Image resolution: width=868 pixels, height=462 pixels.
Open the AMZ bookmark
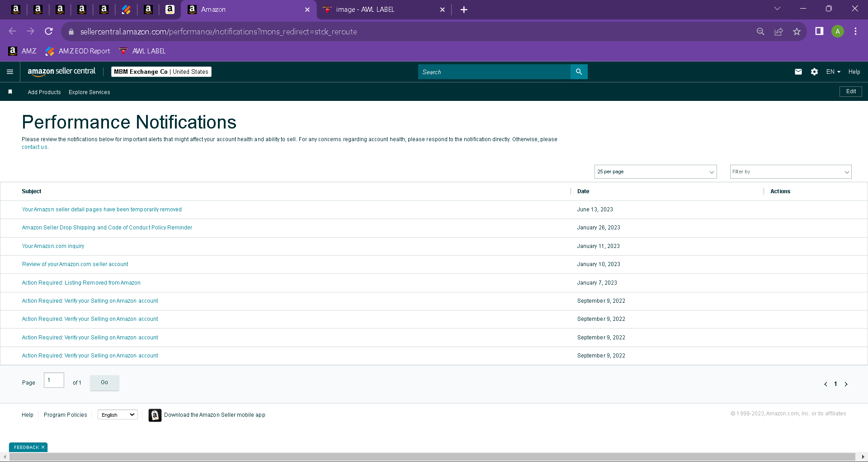coord(23,51)
